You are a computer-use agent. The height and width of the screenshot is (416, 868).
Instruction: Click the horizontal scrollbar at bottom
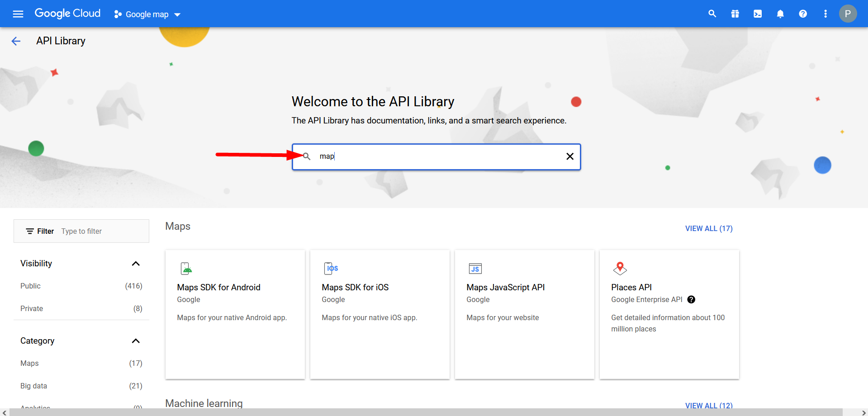coord(426,412)
